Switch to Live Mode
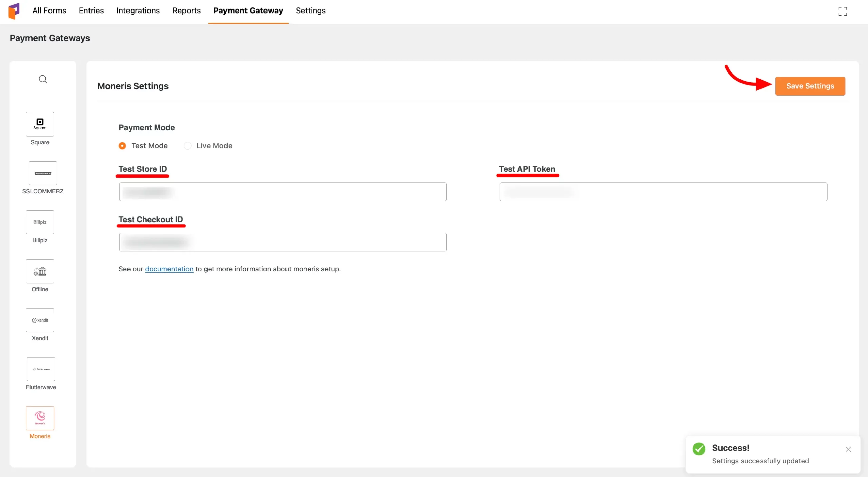 (188, 146)
